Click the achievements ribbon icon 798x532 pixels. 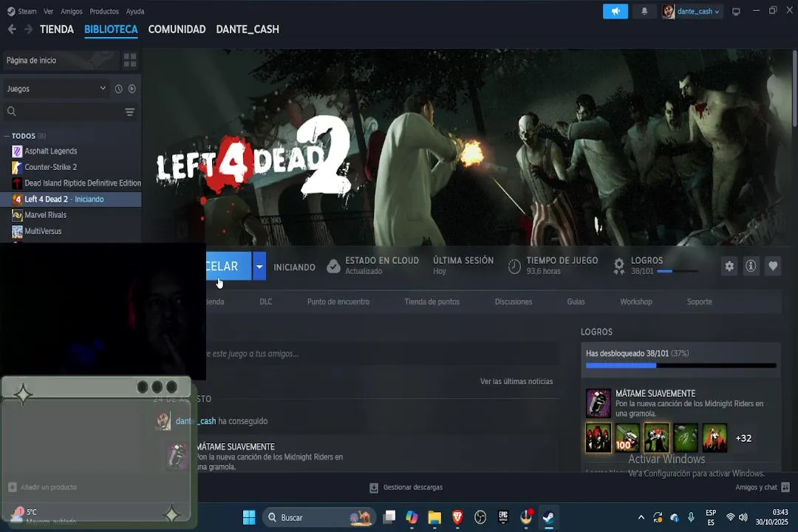tap(619, 266)
